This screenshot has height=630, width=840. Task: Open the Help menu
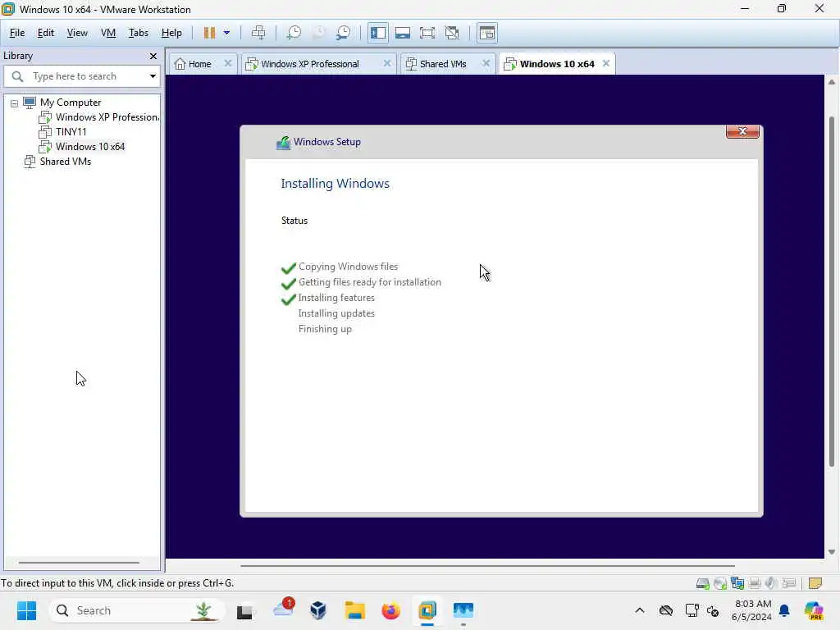click(171, 33)
